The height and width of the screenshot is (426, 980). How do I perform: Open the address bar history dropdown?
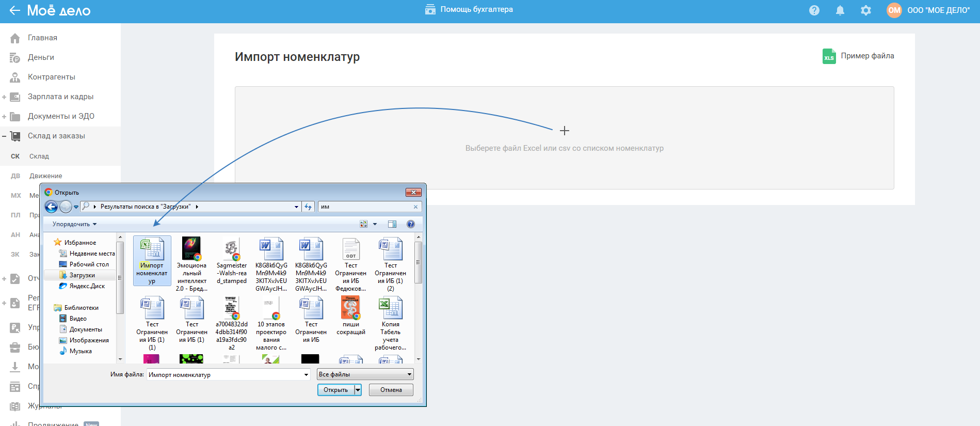pyautogui.click(x=296, y=207)
